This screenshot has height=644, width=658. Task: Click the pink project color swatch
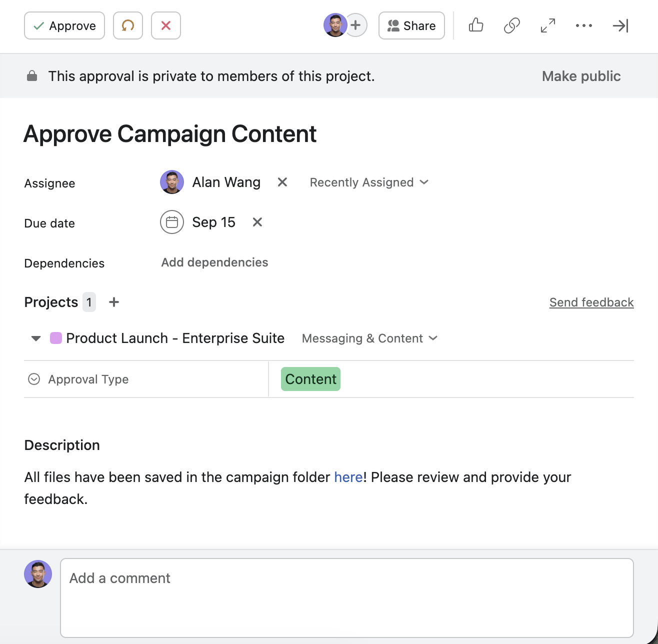click(x=56, y=338)
